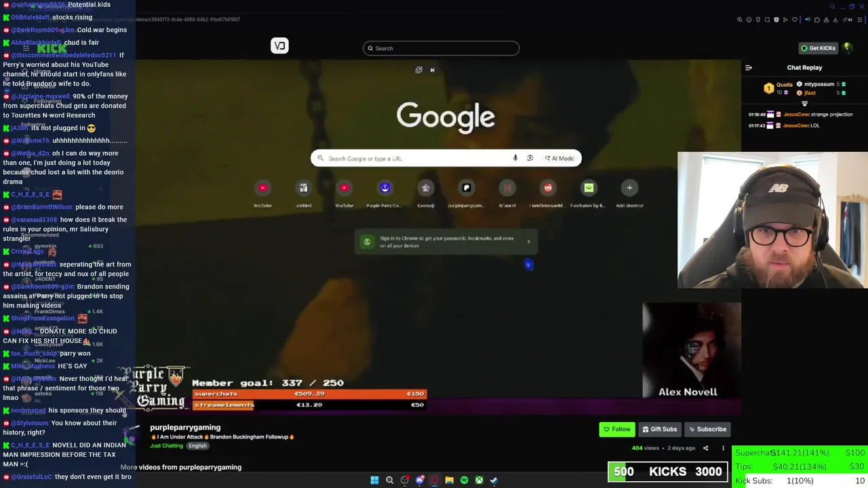Open purpleparrygaming channel name

[x=185, y=428]
